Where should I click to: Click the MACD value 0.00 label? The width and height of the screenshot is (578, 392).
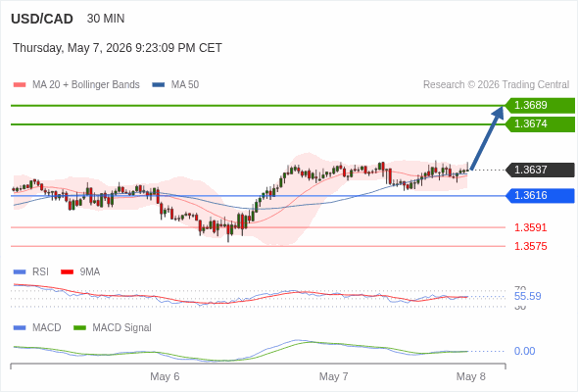coord(524,351)
